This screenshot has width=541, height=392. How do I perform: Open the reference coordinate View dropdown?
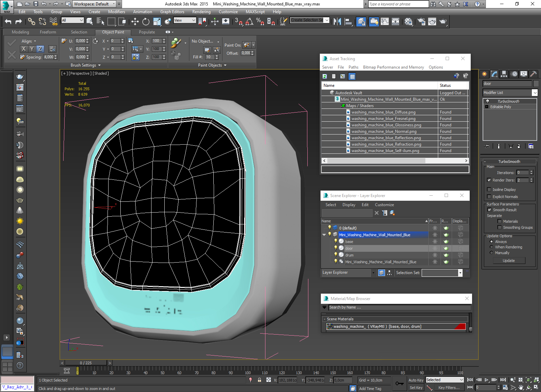pos(194,20)
